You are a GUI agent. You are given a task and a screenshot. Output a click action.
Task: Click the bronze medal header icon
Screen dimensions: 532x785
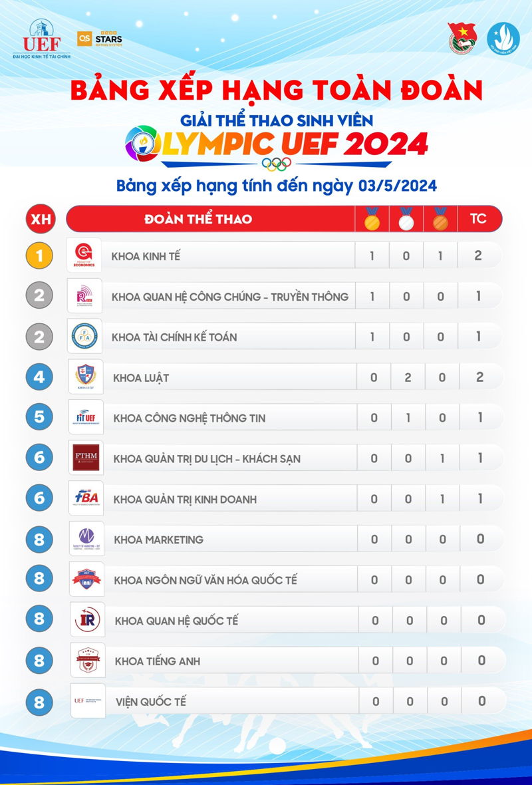coord(440,218)
